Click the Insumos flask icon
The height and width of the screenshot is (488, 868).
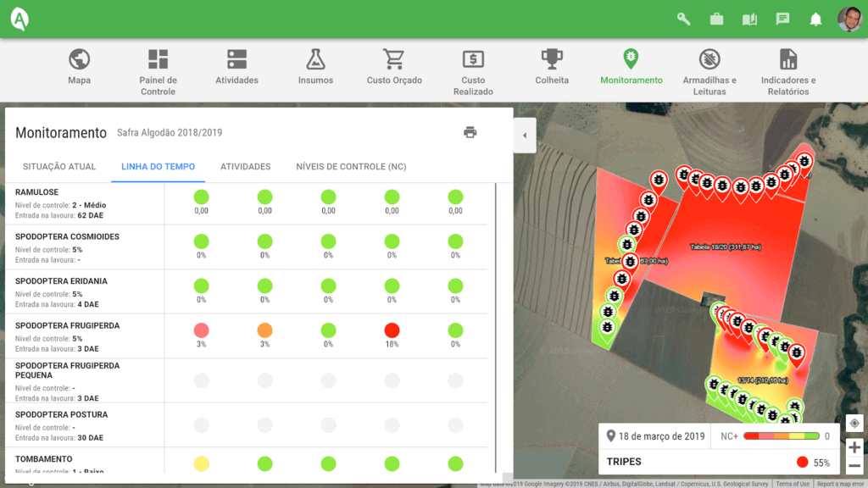click(x=316, y=59)
